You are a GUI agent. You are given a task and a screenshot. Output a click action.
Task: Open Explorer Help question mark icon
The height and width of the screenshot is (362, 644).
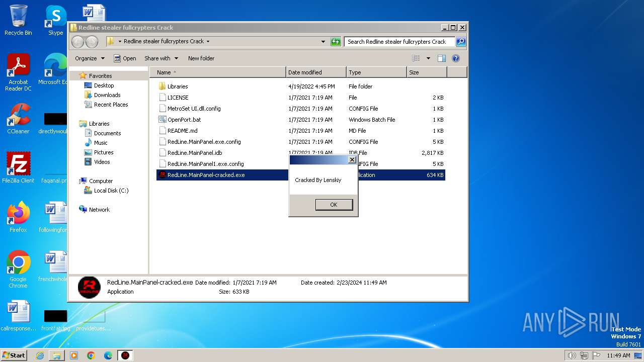coord(456,58)
